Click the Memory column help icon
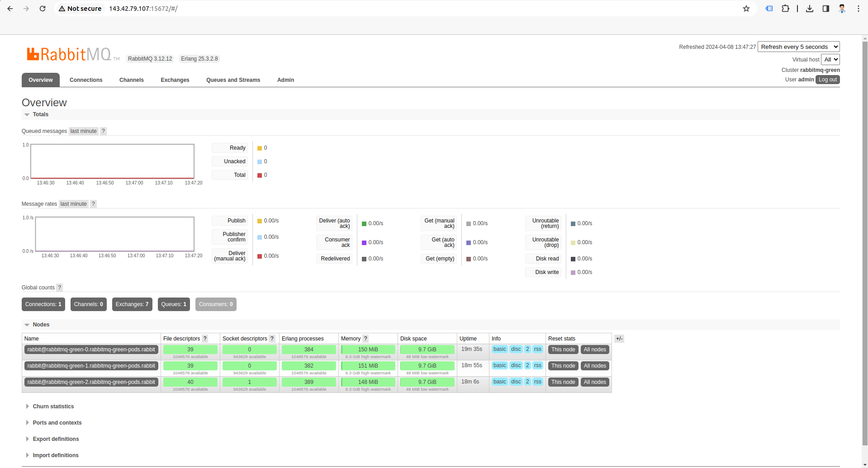868x468 pixels. (x=365, y=339)
